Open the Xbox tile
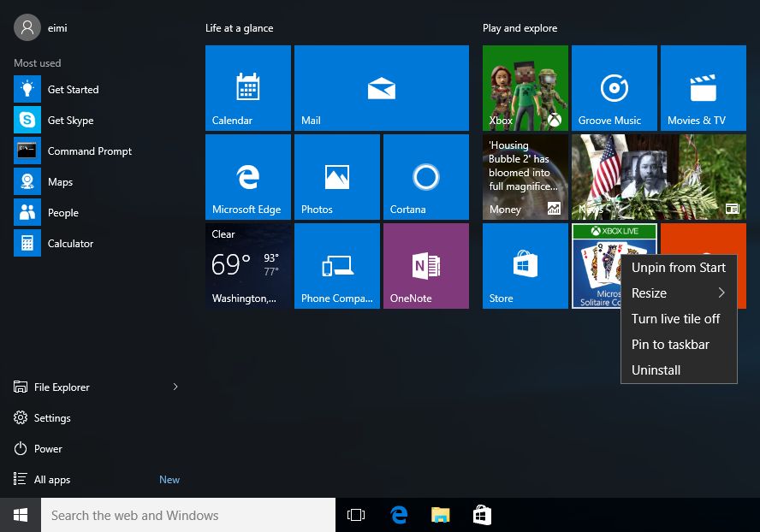Viewport: 760px width, 532px height. pos(525,88)
